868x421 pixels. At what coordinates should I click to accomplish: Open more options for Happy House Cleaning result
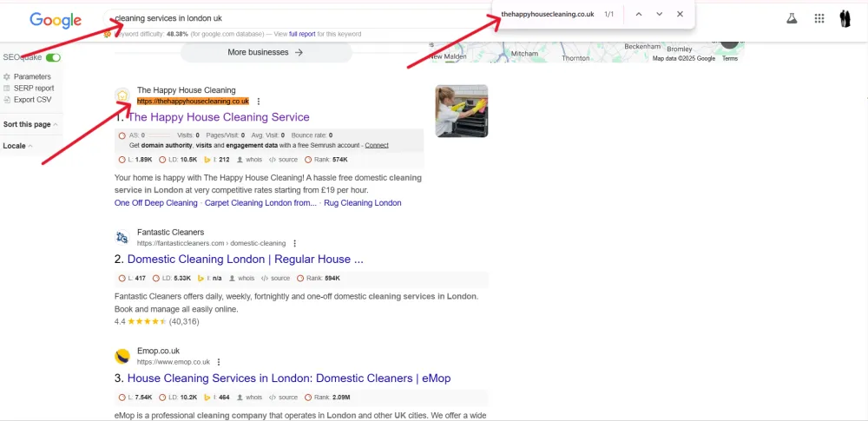pyautogui.click(x=259, y=102)
